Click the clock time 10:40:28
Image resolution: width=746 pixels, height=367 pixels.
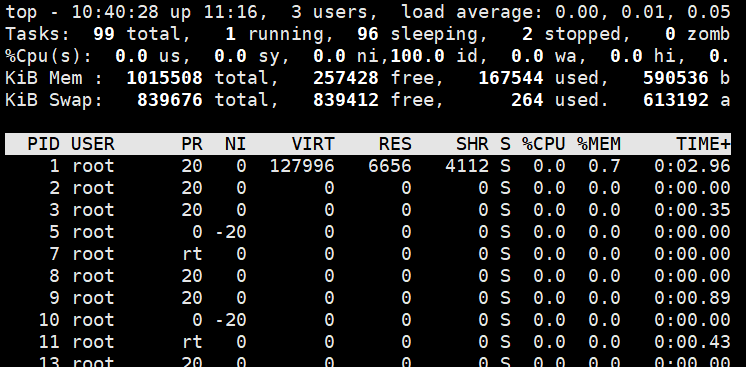pos(115,12)
